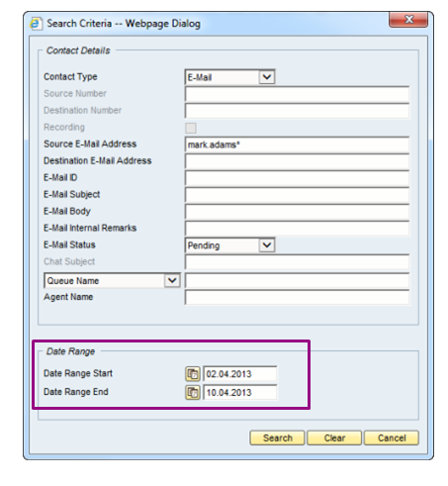Toggle the Recording checkbox
Image resolution: width=448 pixels, height=486 pixels.
191,128
